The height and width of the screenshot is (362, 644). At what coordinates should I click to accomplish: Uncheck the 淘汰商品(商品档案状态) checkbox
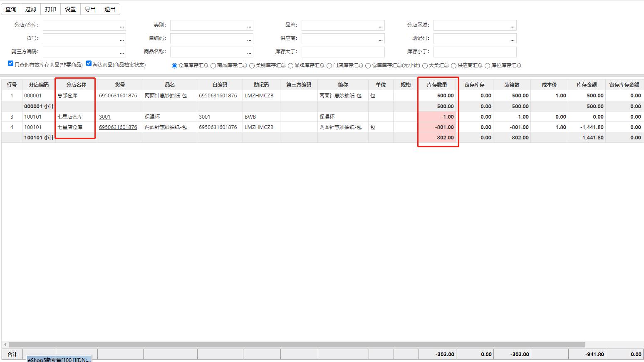[89, 63]
